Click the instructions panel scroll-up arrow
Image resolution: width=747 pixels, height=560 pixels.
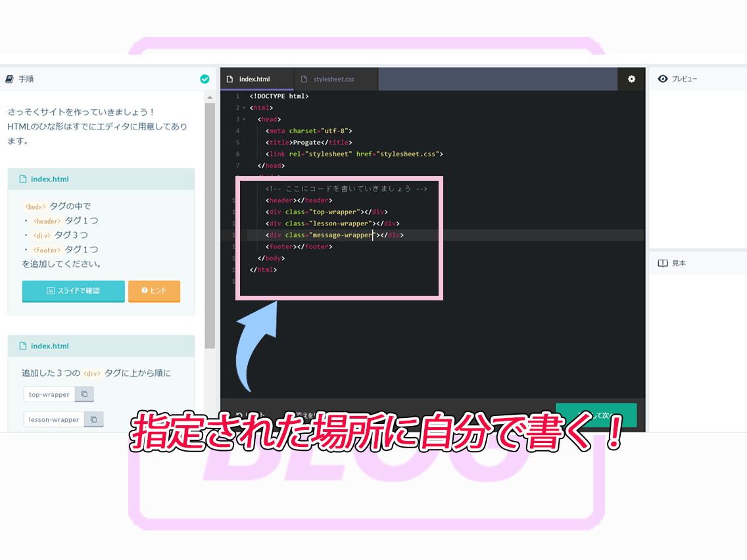click(x=210, y=98)
